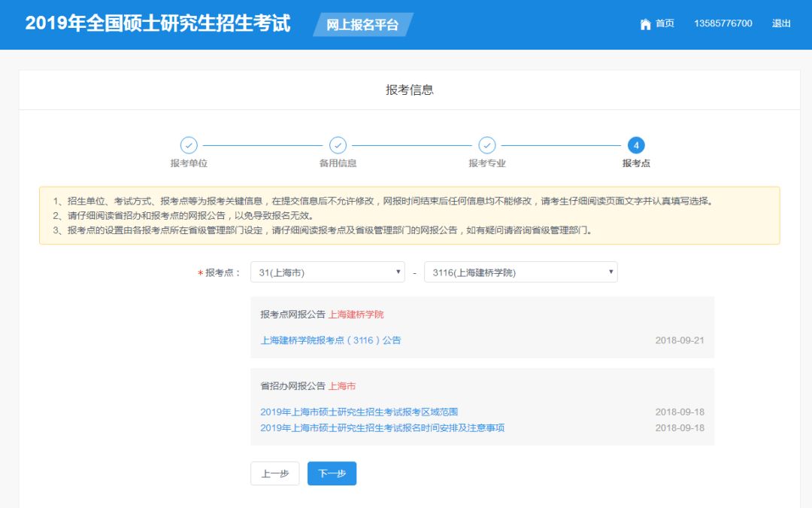Click the 报考单位 step label
Viewport: 812px width, 508px height.
point(189,163)
